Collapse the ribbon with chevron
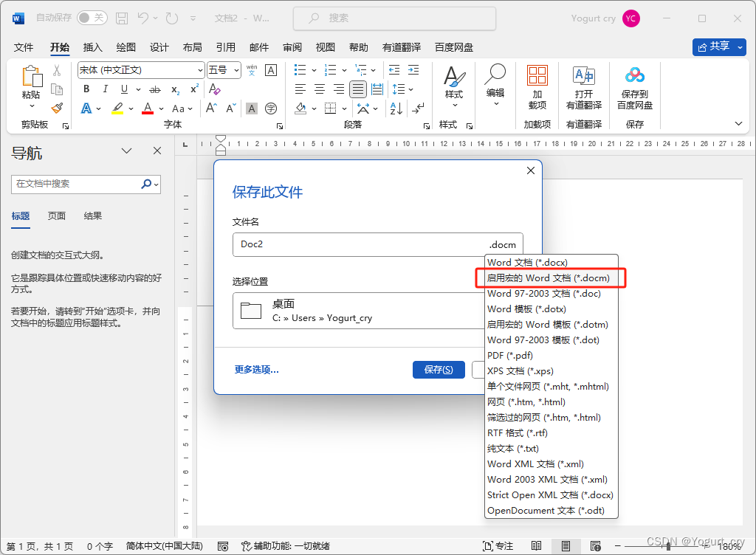 click(x=738, y=124)
